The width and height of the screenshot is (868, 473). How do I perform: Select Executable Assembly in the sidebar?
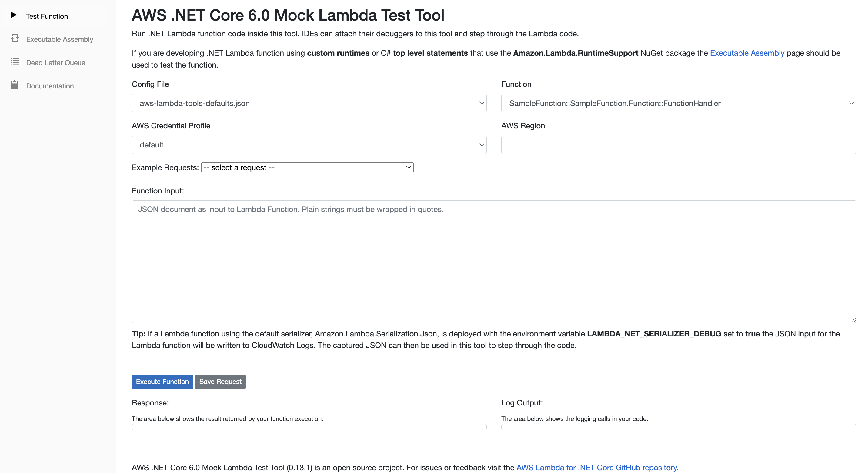click(x=59, y=39)
